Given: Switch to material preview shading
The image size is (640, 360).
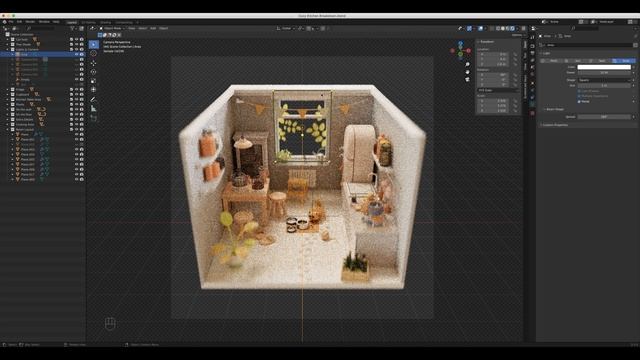Looking at the screenshot, I should [507, 29].
